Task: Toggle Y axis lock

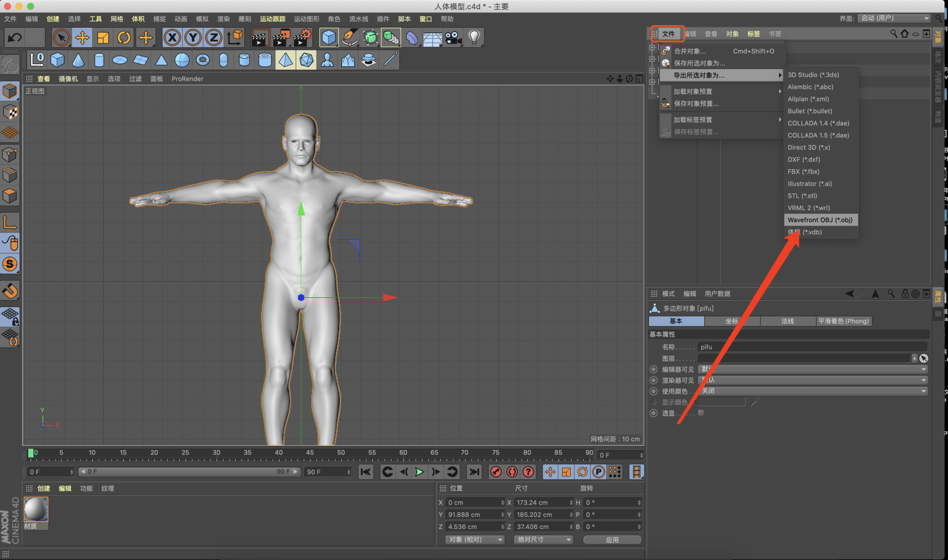Action: coord(193,38)
